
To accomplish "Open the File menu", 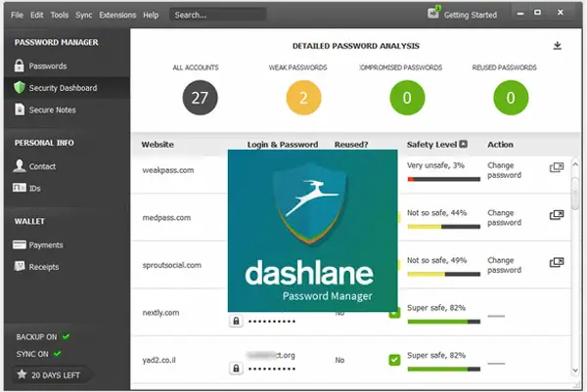I will pyautogui.click(x=17, y=15).
